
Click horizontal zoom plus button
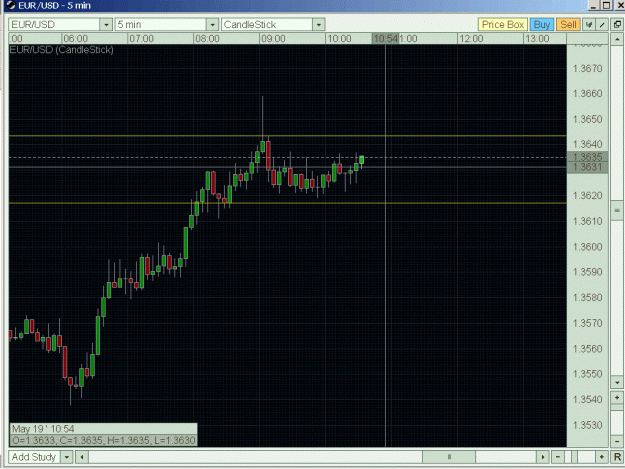(x=601, y=457)
